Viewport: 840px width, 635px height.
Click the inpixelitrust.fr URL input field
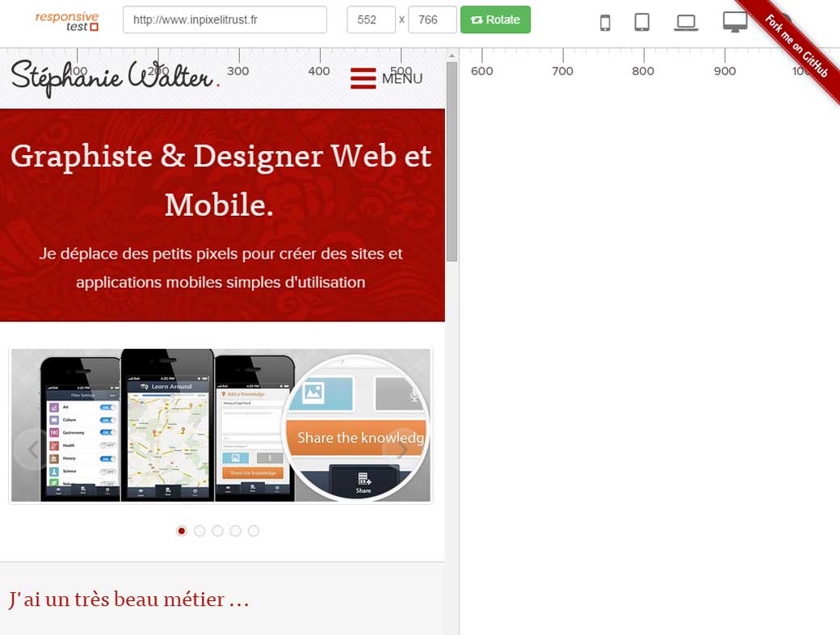coord(224,19)
